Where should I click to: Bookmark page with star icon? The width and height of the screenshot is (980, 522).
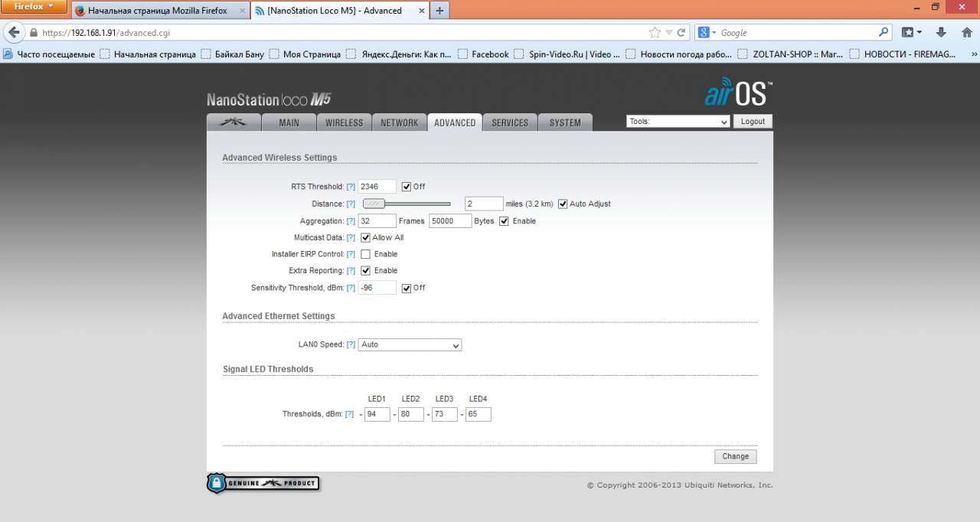[x=655, y=32]
